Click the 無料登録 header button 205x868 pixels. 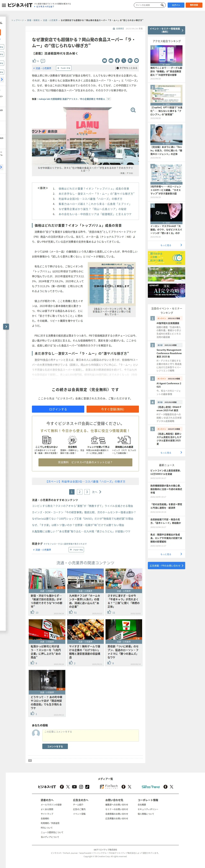[194, 5]
